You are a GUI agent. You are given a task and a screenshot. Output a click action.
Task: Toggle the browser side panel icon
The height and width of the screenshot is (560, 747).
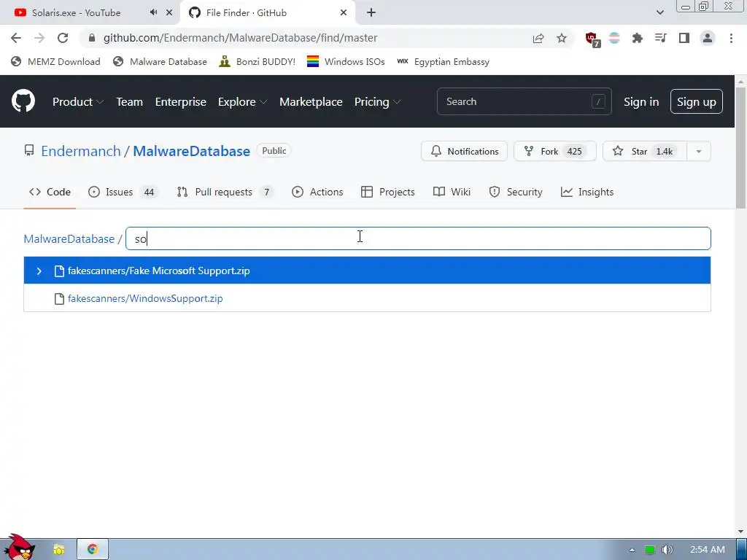click(x=684, y=38)
